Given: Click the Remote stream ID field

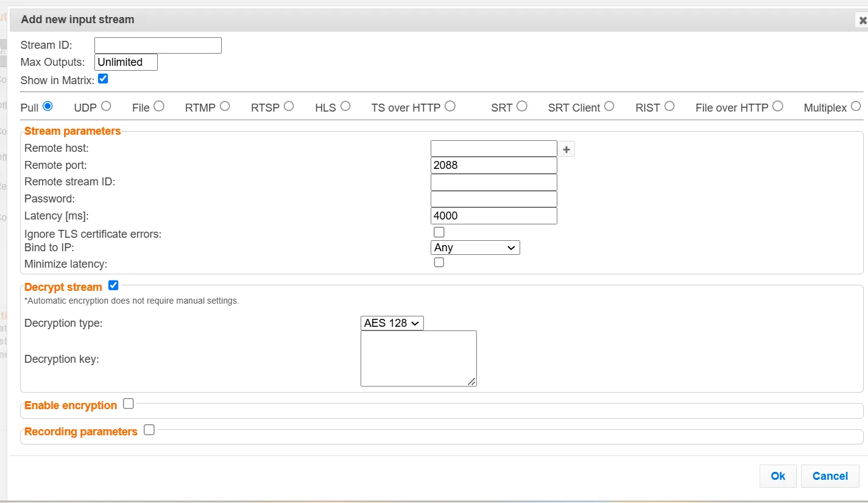Looking at the screenshot, I should (494, 182).
